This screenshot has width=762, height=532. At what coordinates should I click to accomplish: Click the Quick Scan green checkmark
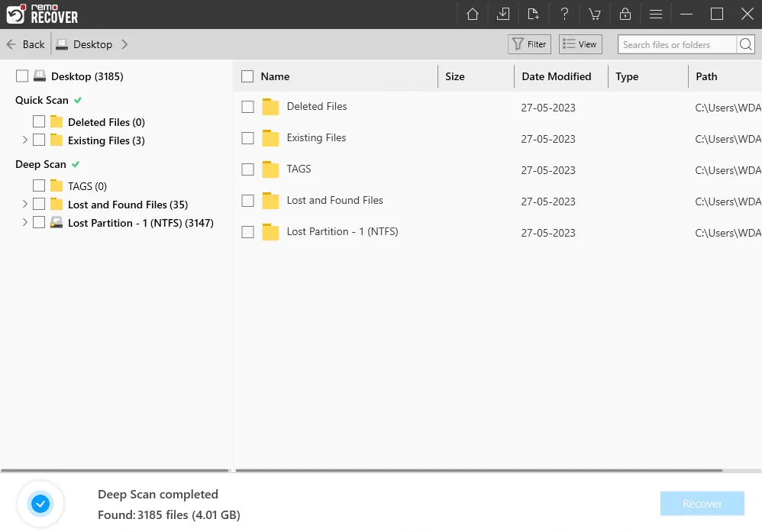click(x=78, y=100)
